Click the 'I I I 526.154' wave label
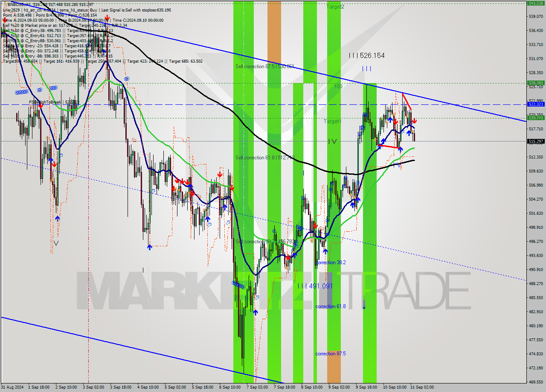 coord(366,55)
